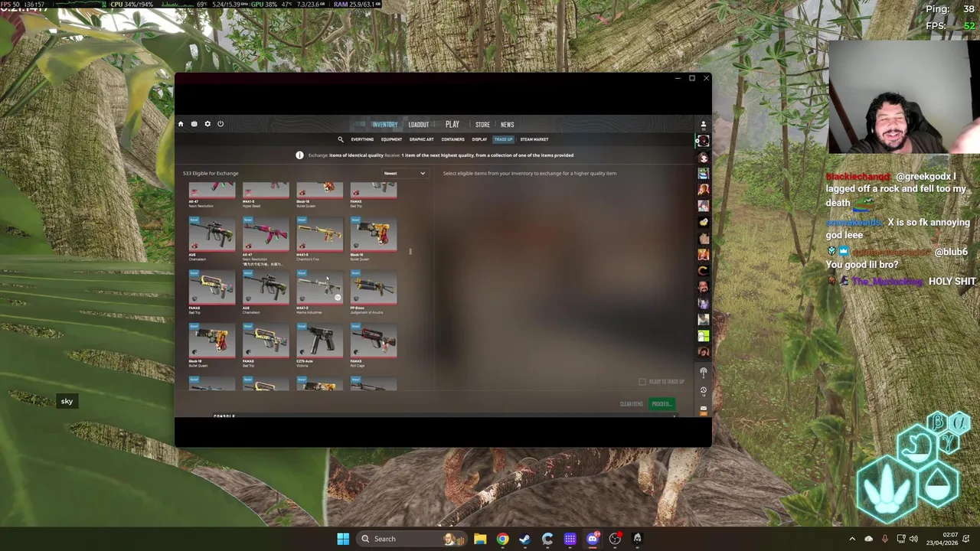
Task: Open the Steam Market link
Action: coord(534,139)
